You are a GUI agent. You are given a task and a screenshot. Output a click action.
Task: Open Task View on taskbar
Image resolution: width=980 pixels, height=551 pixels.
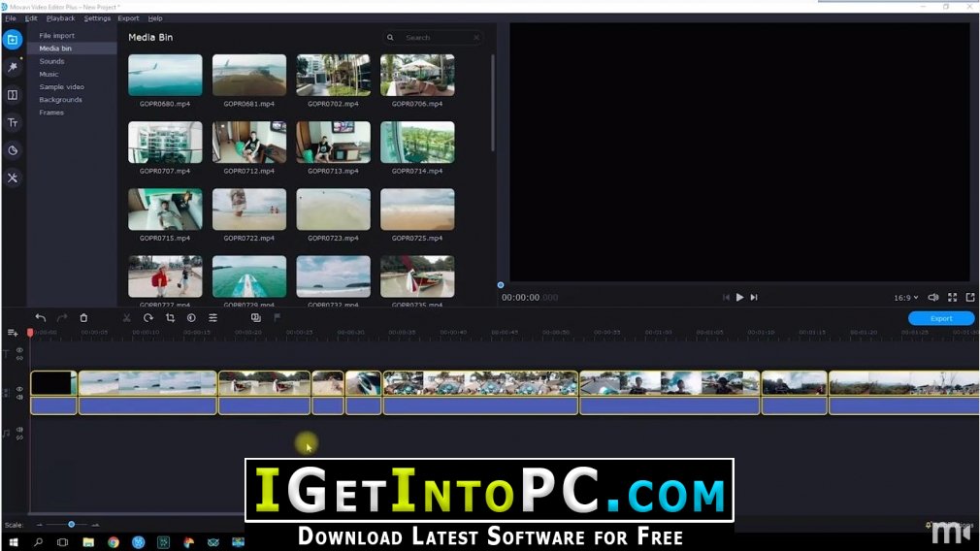click(x=62, y=542)
